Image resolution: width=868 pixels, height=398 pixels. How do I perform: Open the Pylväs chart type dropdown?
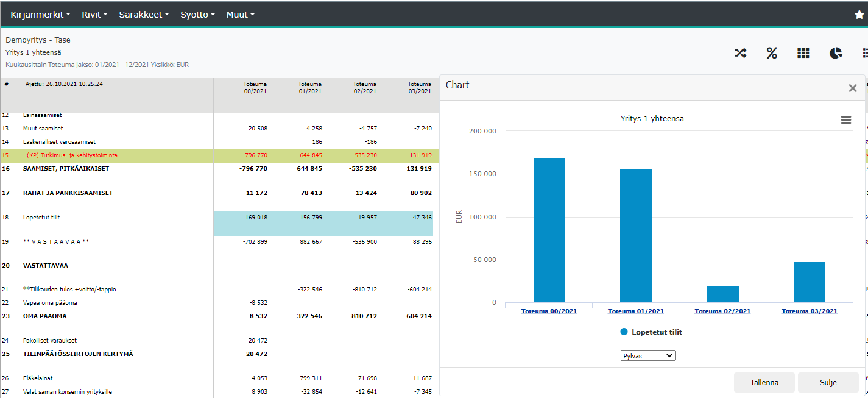(647, 355)
